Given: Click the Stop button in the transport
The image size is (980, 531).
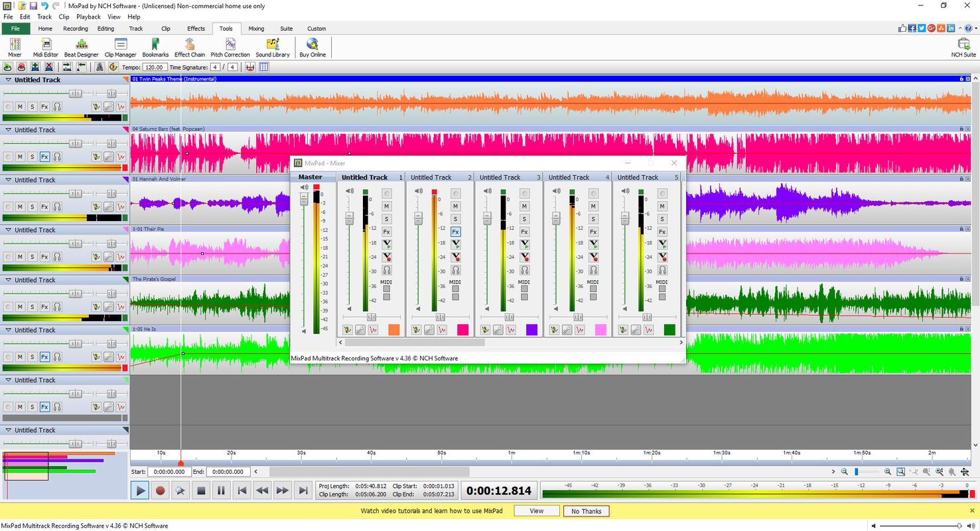Looking at the screenshot, I should [201, 491].
